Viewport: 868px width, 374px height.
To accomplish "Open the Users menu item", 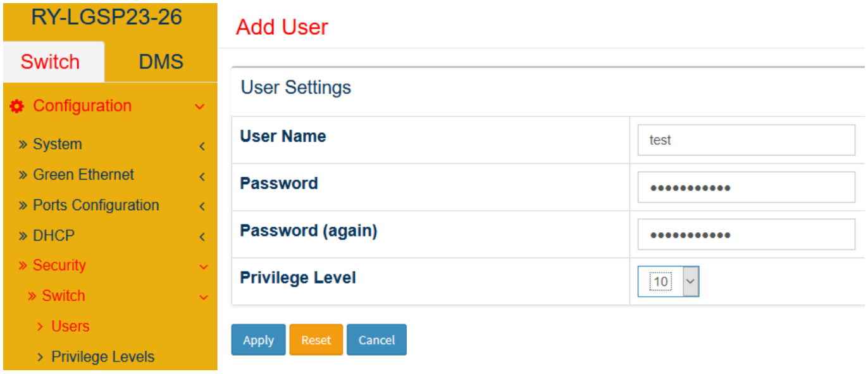I will [70, 327].
